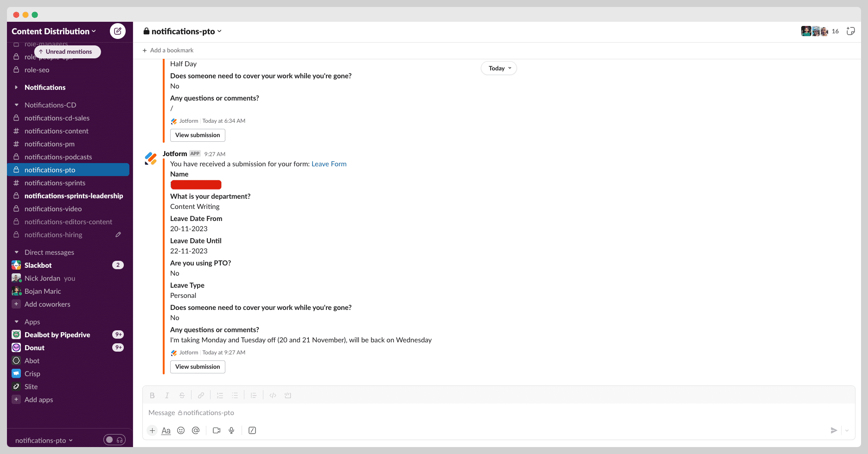Viewport: 868px width, 454px height.
Task: Open the Today date jump dropdown
Action: pyautogui.click(x=499, y=68)
